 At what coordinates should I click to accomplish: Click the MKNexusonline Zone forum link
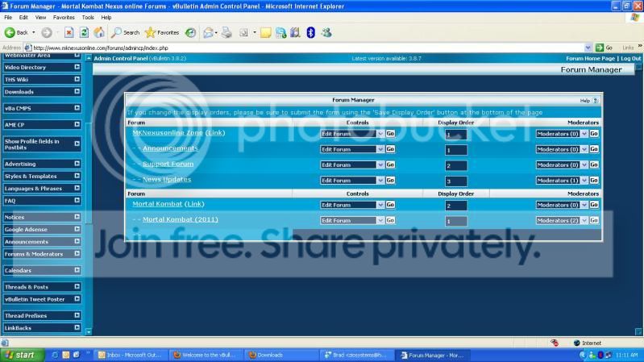click(x=179, y=133)
